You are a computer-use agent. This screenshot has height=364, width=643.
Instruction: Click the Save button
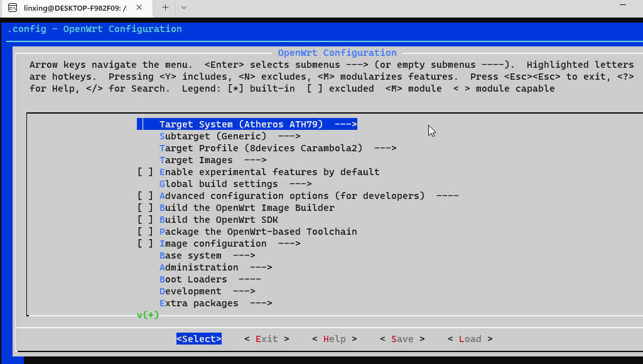tap(402, 338)
